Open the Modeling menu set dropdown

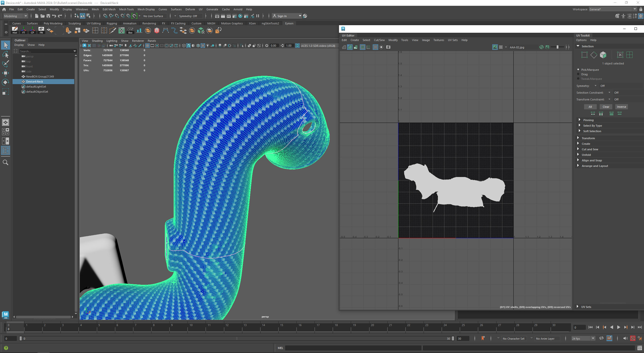point(16,16)
